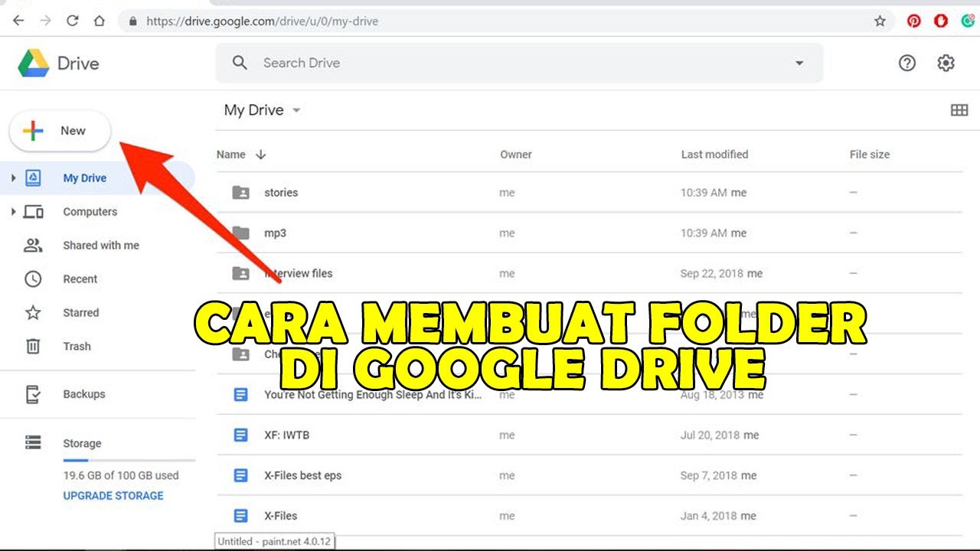Click the interview files shared folder icon
This screenshot has width=980, height=551.
(240, 273)
